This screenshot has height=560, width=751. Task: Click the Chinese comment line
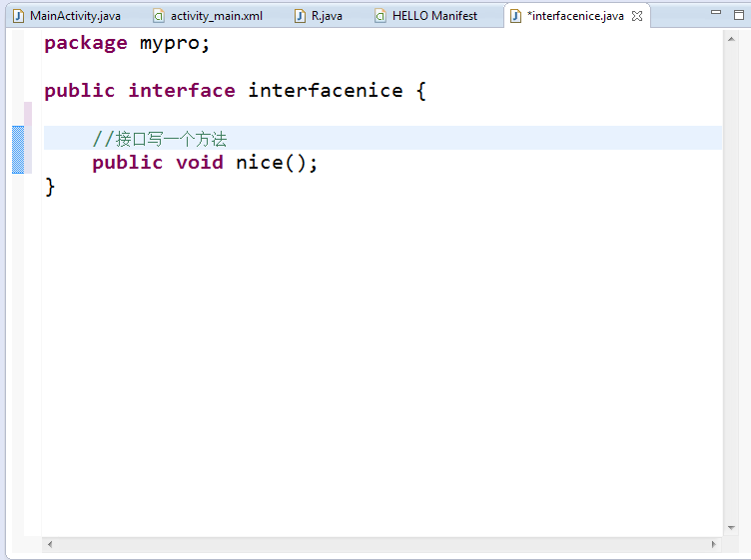[160, 139]
